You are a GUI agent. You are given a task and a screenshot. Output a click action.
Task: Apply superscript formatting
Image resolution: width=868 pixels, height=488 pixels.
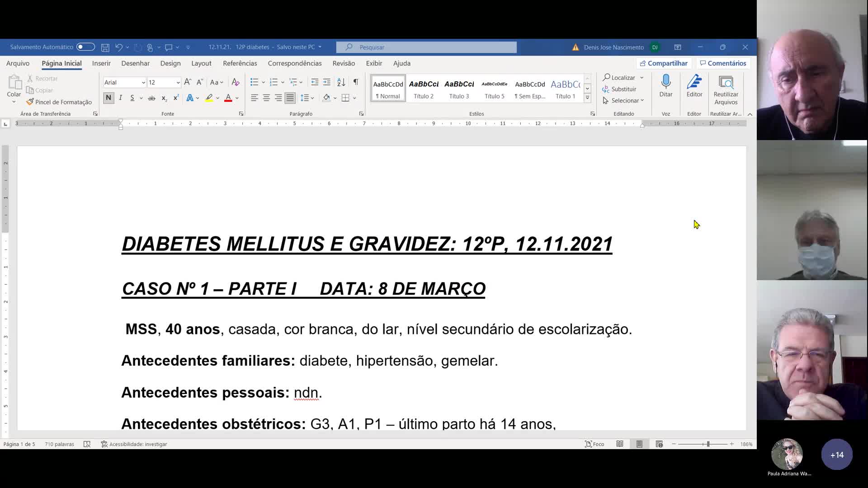point(176,98)
